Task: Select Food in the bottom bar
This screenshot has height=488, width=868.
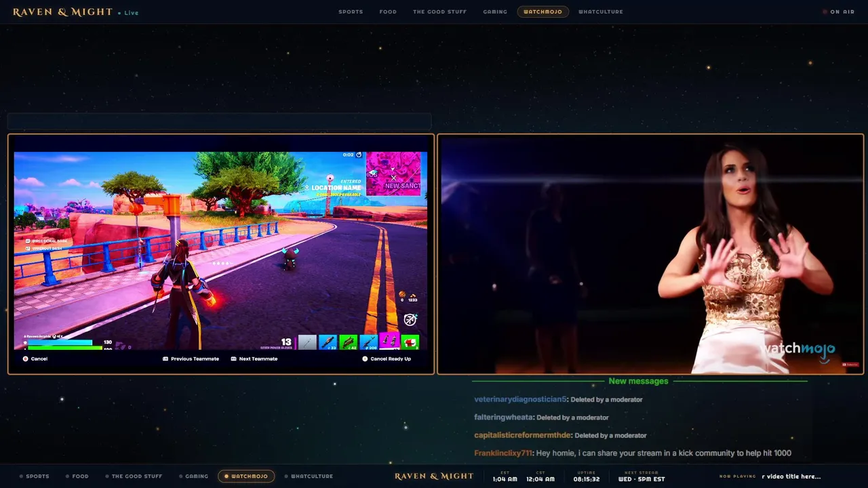Action: pyautogui.click(x=77, y=476)
